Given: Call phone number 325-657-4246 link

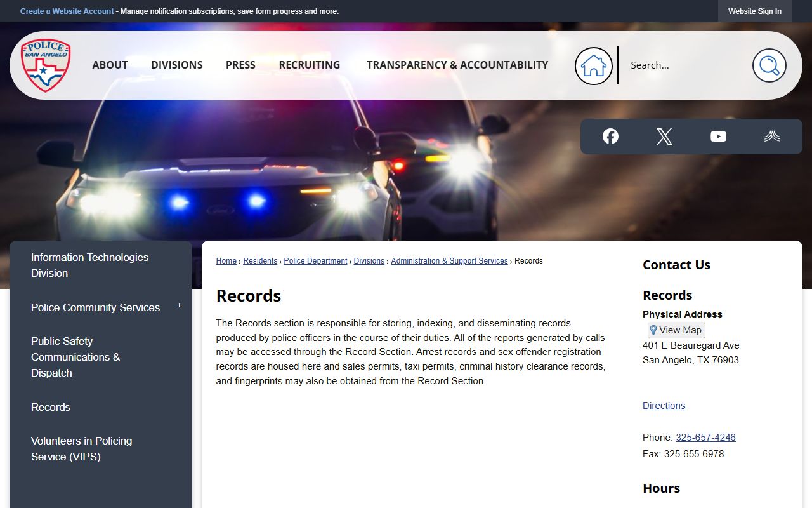Looking at the screenshot, I should point(705,438).
